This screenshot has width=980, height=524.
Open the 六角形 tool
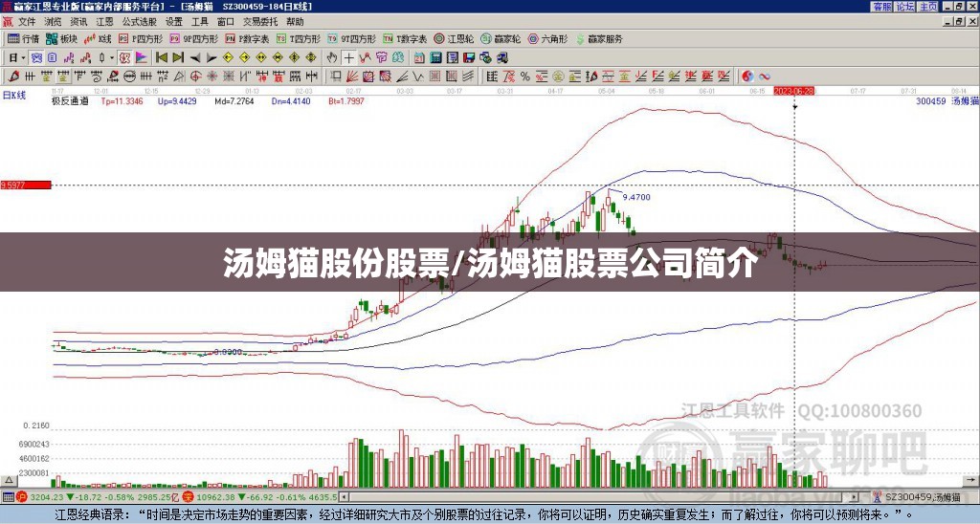[547, 38]
